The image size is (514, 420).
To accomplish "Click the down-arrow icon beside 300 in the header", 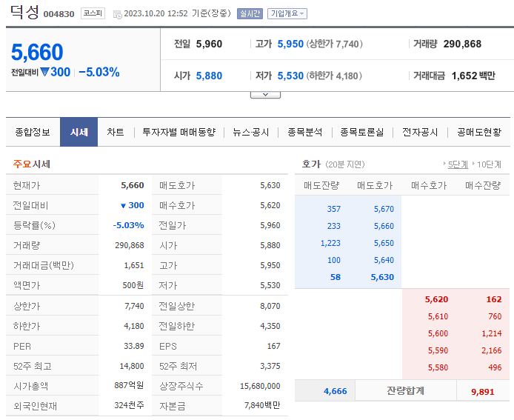I will (x=44, y=72).
